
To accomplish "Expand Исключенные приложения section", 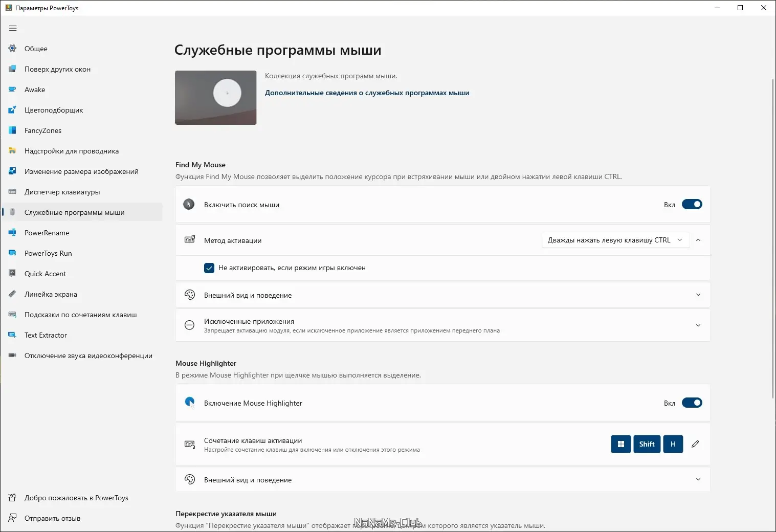I will click(x=698, y=325).
